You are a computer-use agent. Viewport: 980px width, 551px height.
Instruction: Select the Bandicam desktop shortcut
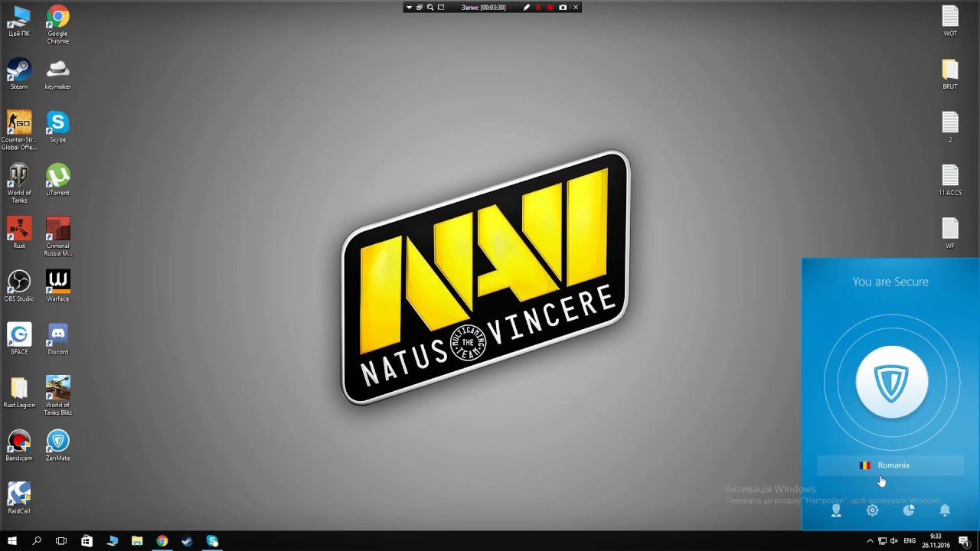pos(19,446)
